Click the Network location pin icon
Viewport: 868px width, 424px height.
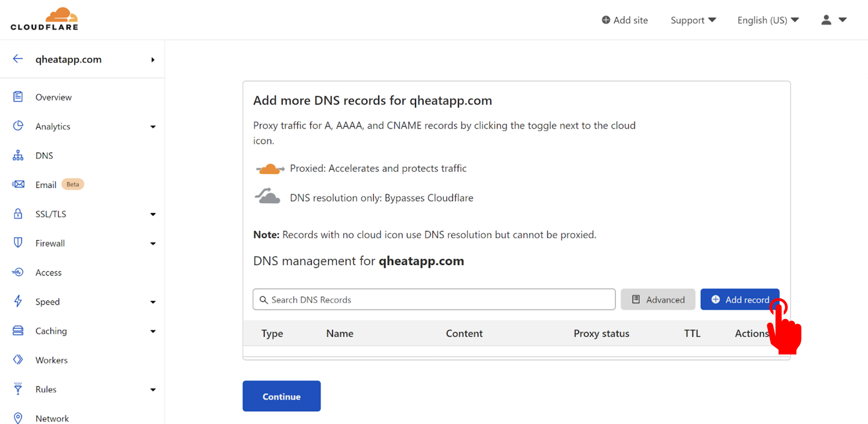click(x=18, y=418)
